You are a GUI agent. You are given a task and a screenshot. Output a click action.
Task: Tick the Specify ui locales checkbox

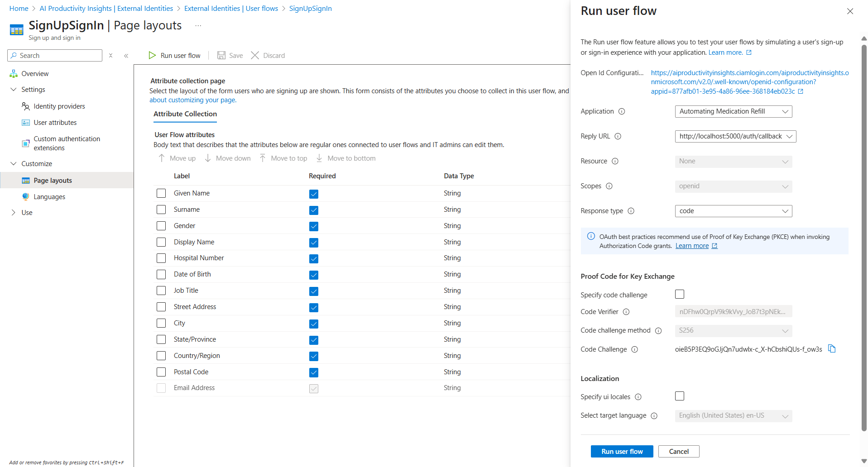coord(679,396)
